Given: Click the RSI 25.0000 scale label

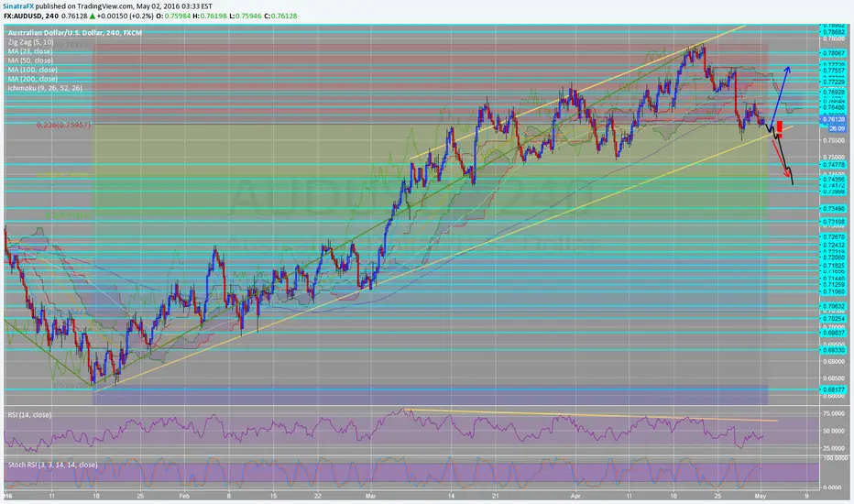Looking at the screenshot, I should pos(833,448).
